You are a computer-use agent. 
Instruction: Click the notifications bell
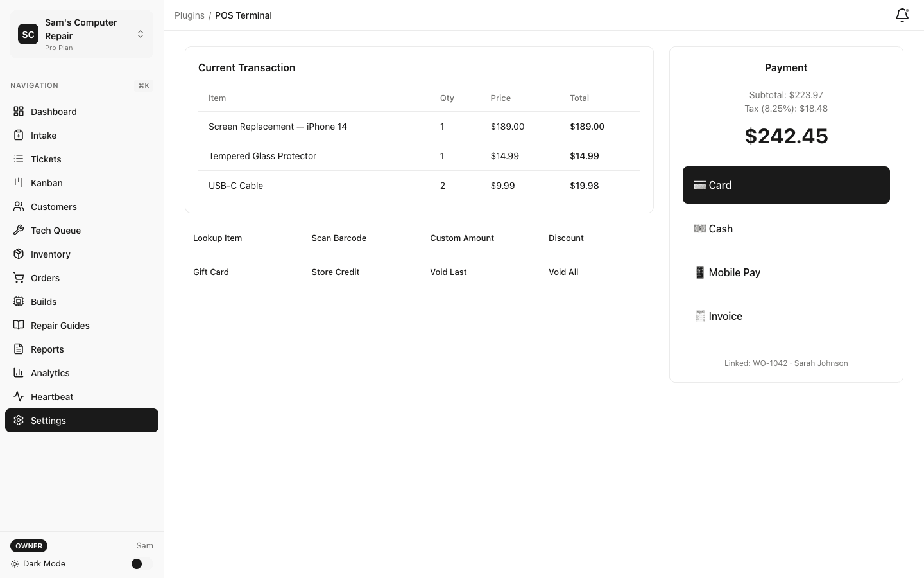[x=902, y=15]
